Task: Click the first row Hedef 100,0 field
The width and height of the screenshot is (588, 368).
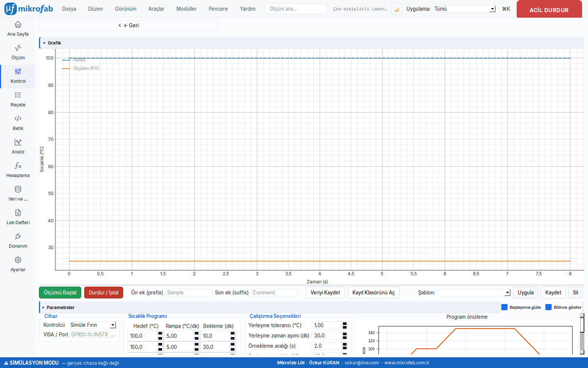Action: click(x=143, y=336)
